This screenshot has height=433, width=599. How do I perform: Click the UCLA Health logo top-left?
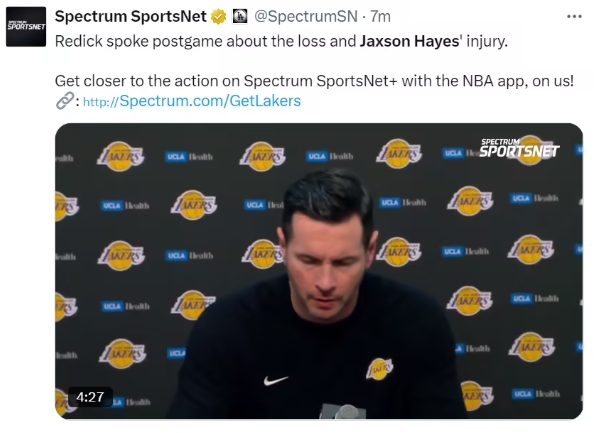click(189, 157)
